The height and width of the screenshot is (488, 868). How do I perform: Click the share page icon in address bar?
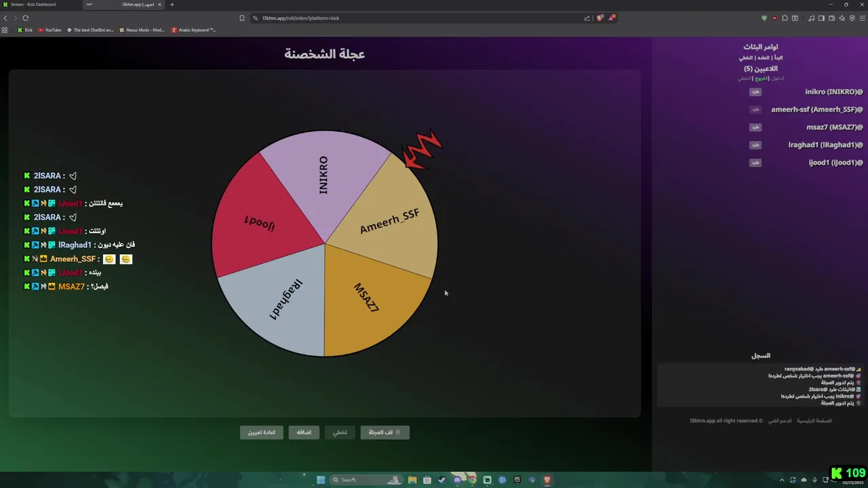pyautogui.click(x=587, y=18)
